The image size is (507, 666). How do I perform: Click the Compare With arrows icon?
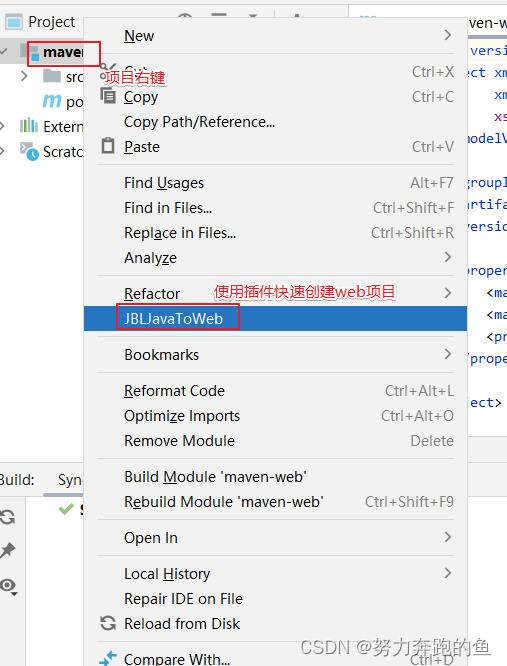[x=108, y=658]
